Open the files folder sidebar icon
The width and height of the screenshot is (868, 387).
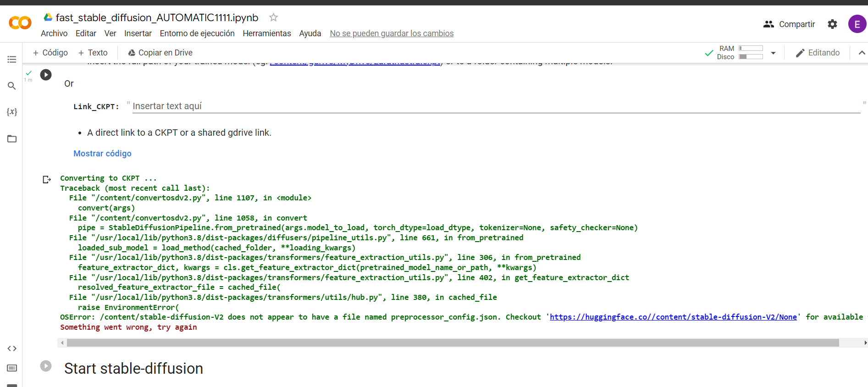pyautogui.click(x=12, y=138)
